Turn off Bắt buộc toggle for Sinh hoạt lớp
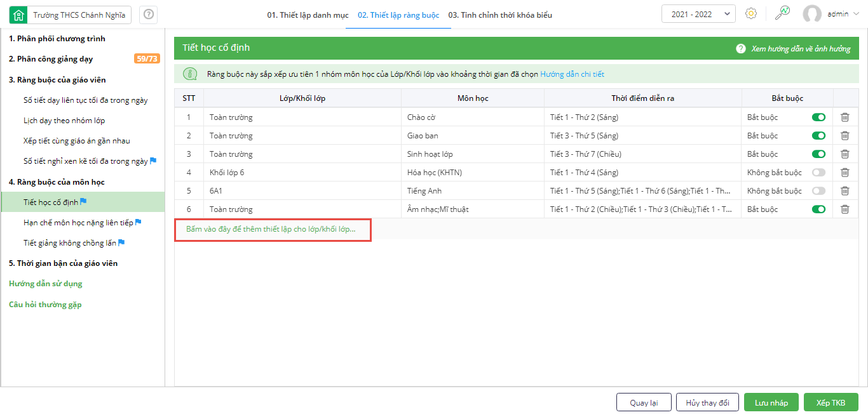This screenshot has width=868, height=417. click(818, 154)
